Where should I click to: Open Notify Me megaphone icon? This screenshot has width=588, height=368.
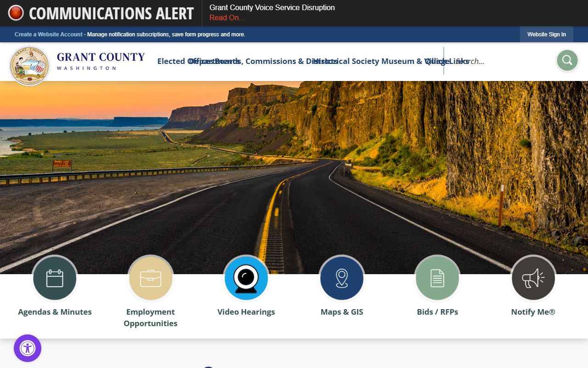pos(533,278)
